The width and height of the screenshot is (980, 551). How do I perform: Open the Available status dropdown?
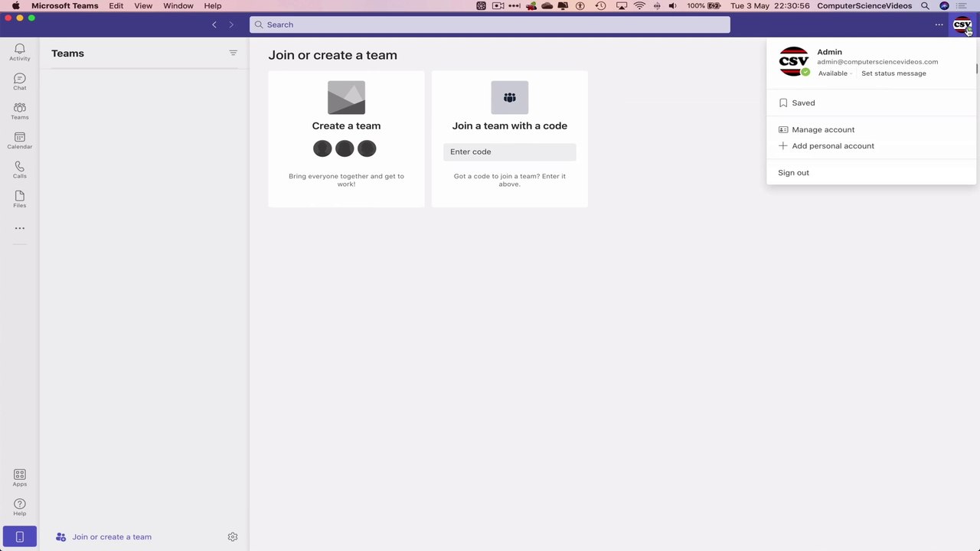[x=835, y=73]
